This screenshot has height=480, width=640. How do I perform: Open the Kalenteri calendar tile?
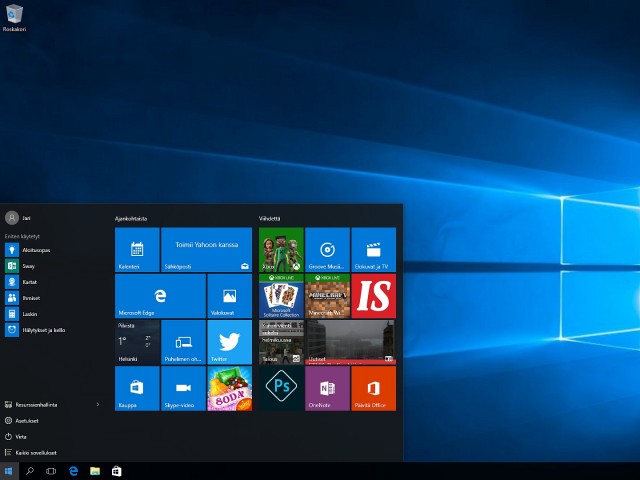pos(137,250)
